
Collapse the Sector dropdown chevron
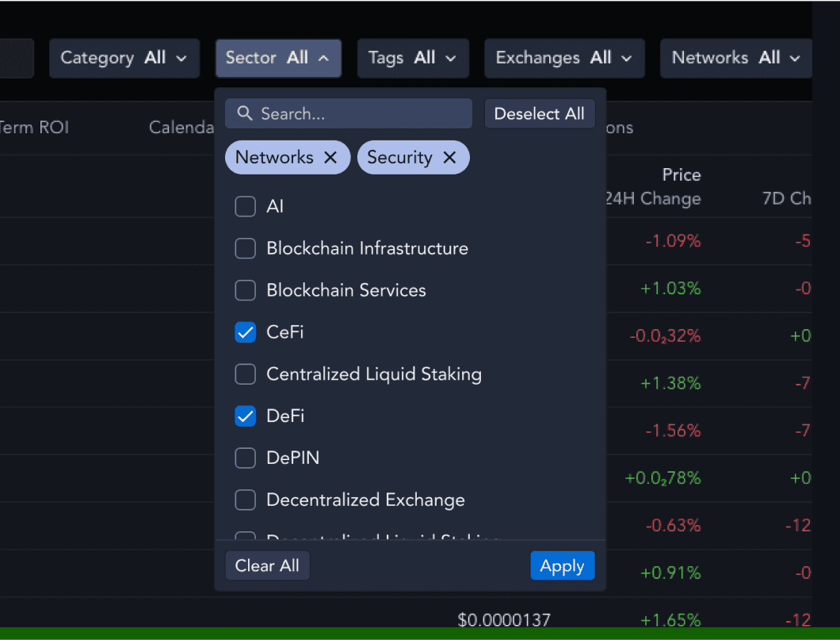(x=323, y=58)
